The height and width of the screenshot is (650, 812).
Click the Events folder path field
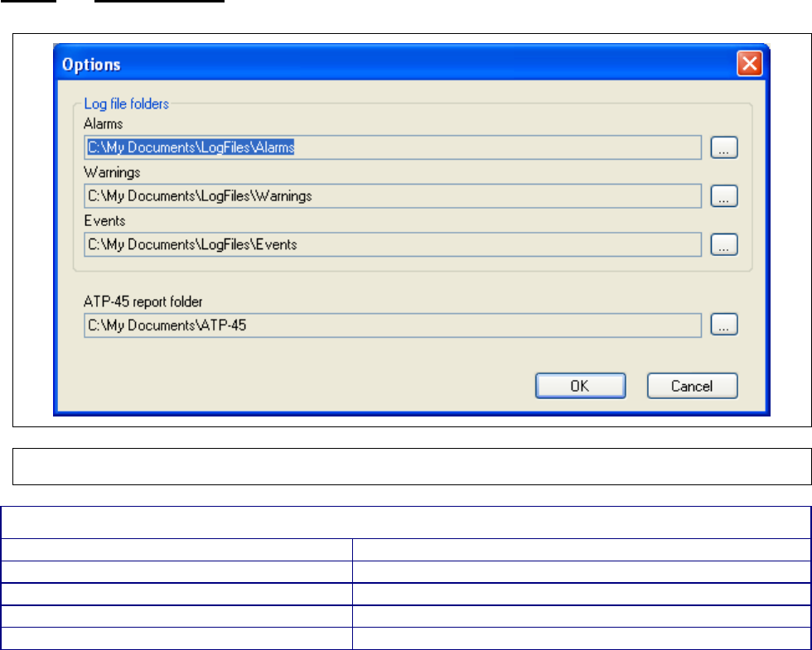(x=393, y=244)
